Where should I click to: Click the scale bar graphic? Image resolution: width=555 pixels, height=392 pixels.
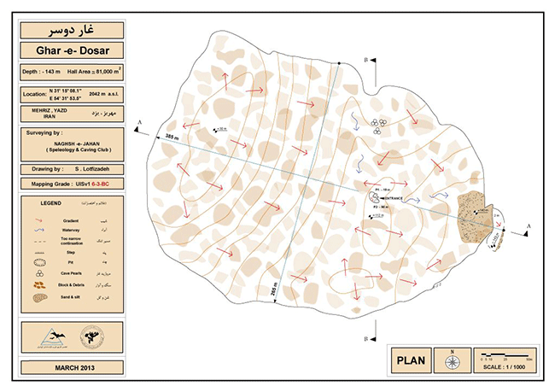[505, 354]
